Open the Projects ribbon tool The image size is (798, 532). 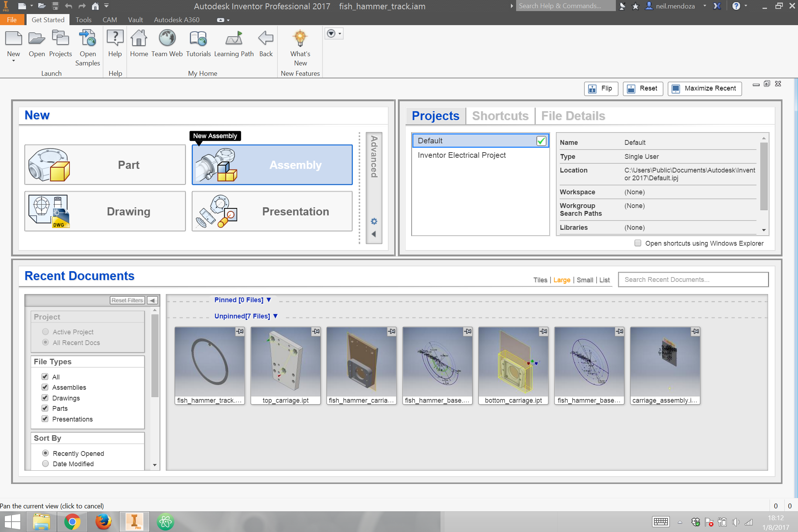[61, 39]
